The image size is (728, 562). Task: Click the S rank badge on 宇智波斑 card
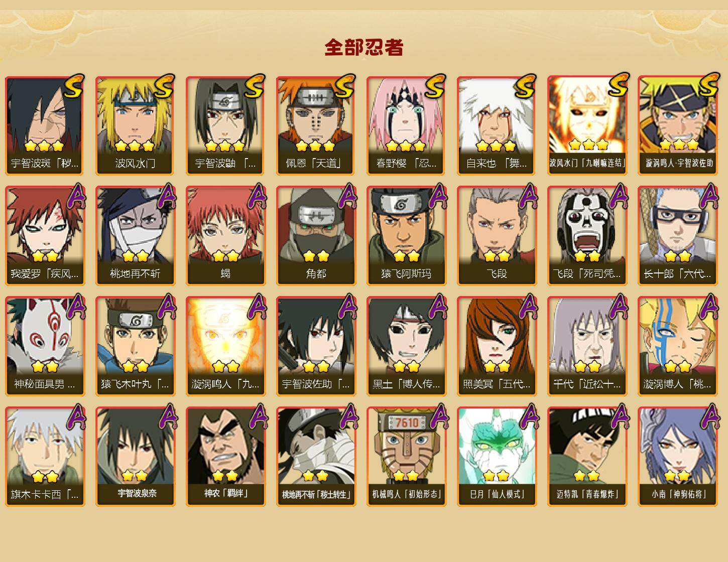pyautogui.click(x=74, y=86)
